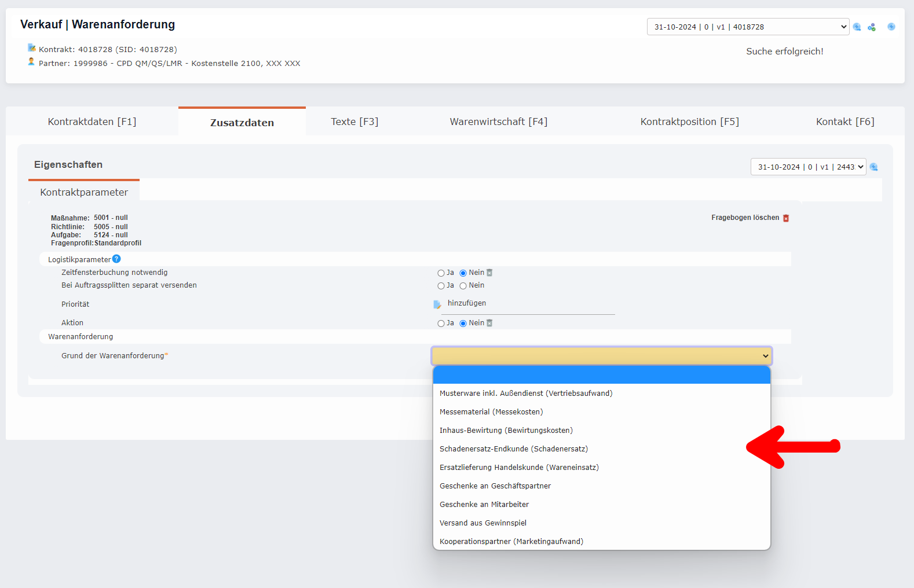Click the search icon next to Eigenschaften dropdown
914x588 pixels.
tap(874, 167)
